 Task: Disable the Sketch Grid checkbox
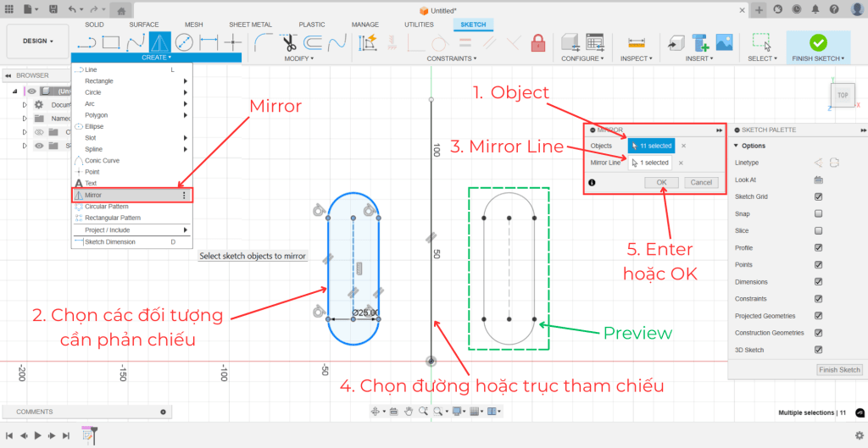(818, 196)
